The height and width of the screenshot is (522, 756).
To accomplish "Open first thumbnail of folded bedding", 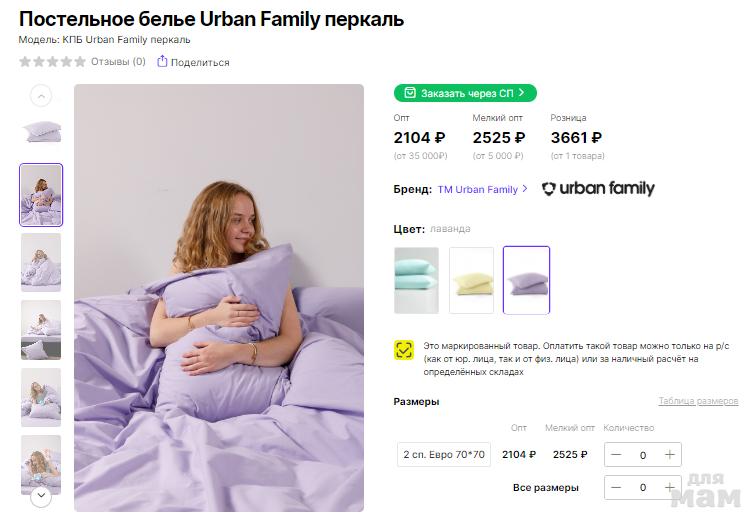I will point(41,131).
